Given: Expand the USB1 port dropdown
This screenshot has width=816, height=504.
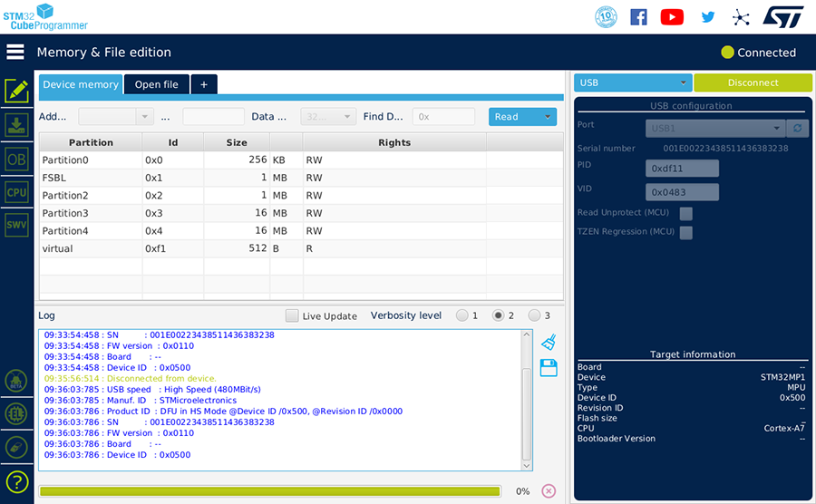Looking at the screenshot, I should coord(777,129).
